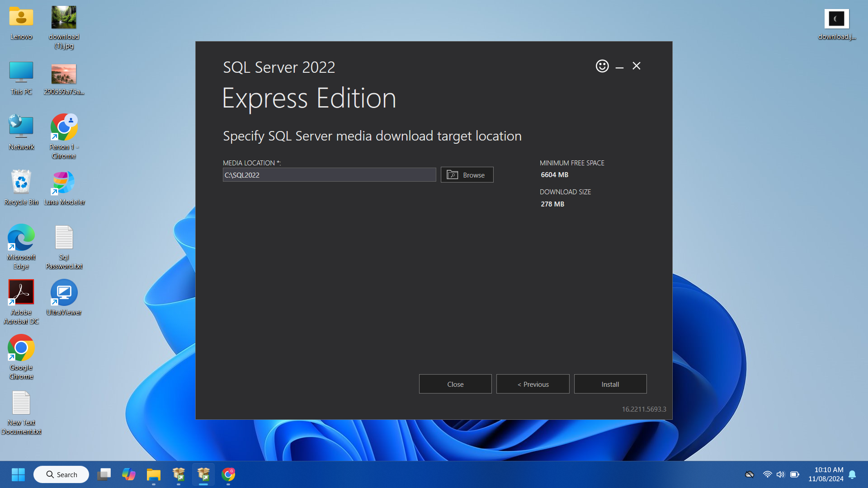Image resolution: width=868 pixels, height=488 pixels.
Task: Open the Wi-Fi network tray icon
Action: point(767,474)
